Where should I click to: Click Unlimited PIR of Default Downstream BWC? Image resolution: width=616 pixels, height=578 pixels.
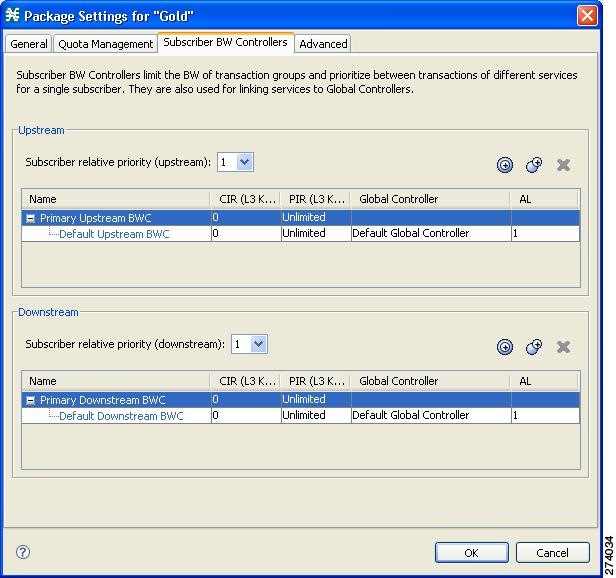pyautogui.click(x=316, y=415)
